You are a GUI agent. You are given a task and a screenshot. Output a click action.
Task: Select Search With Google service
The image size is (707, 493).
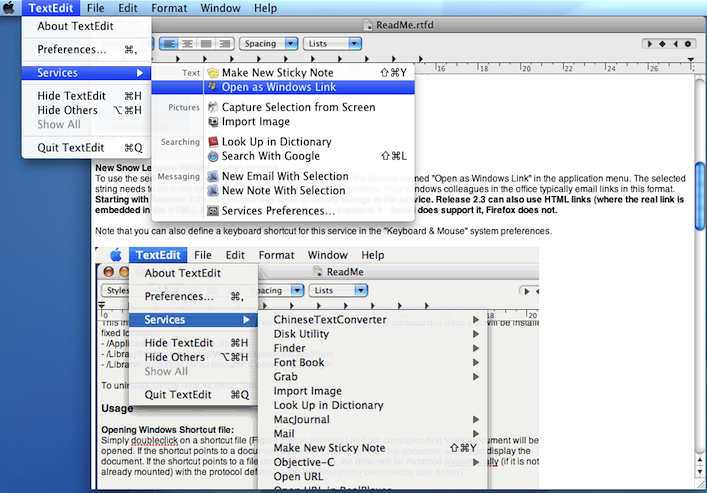283,156
